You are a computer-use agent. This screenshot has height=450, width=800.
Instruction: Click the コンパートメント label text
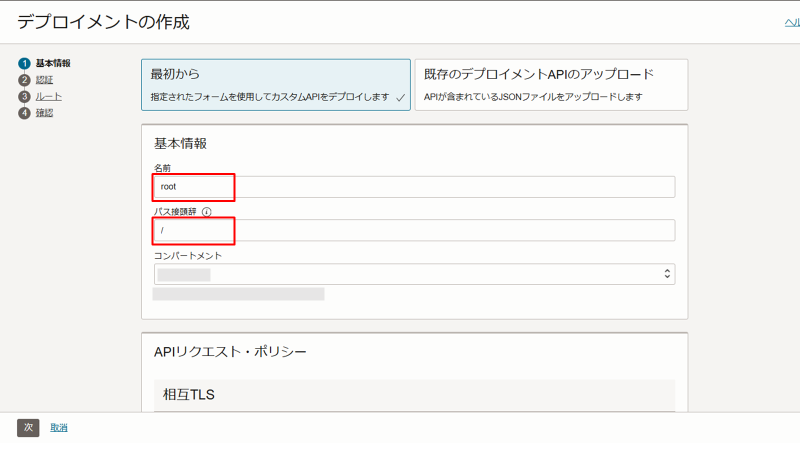(188, 256)
